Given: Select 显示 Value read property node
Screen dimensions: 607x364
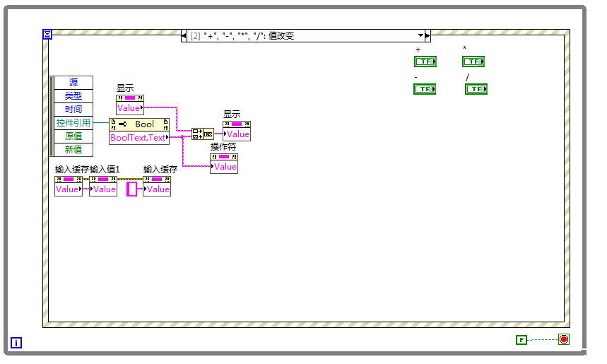Looking at the screenshot, I should click(x=130, y=105).
